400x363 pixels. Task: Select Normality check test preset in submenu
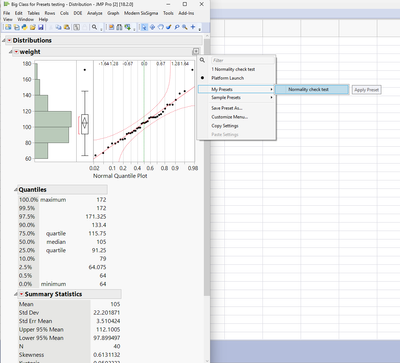coord(312,89)
